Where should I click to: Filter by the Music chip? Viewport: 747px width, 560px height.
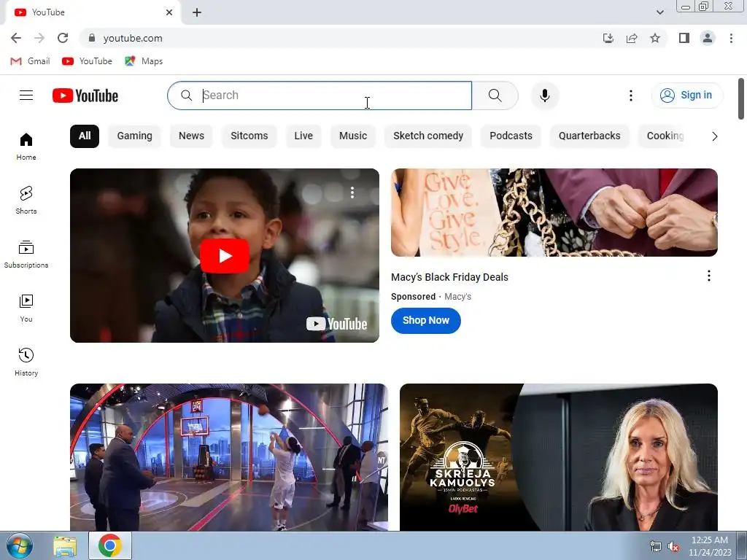353,136
